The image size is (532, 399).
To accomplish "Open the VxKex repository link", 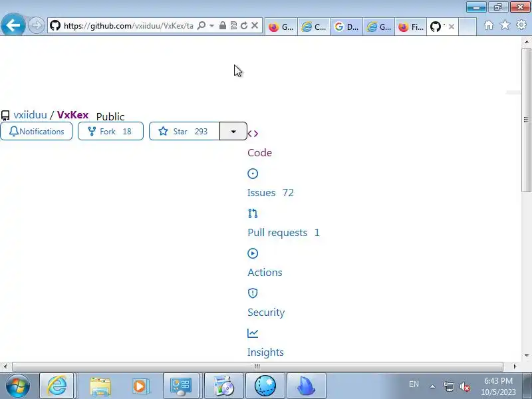I will tap(73, 114).
